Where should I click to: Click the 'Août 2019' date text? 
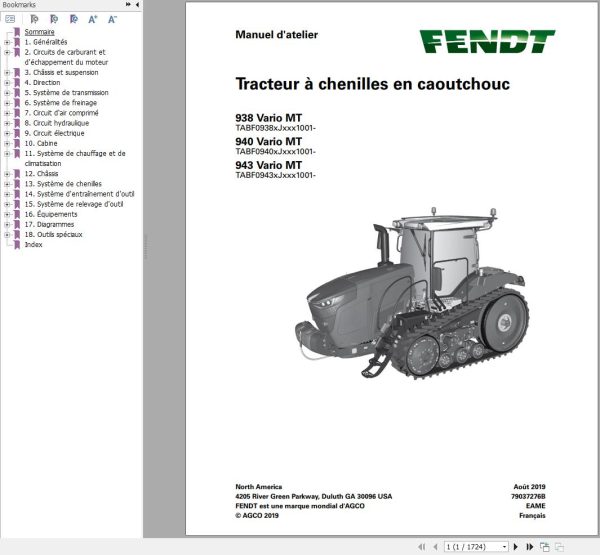(529, 487)
